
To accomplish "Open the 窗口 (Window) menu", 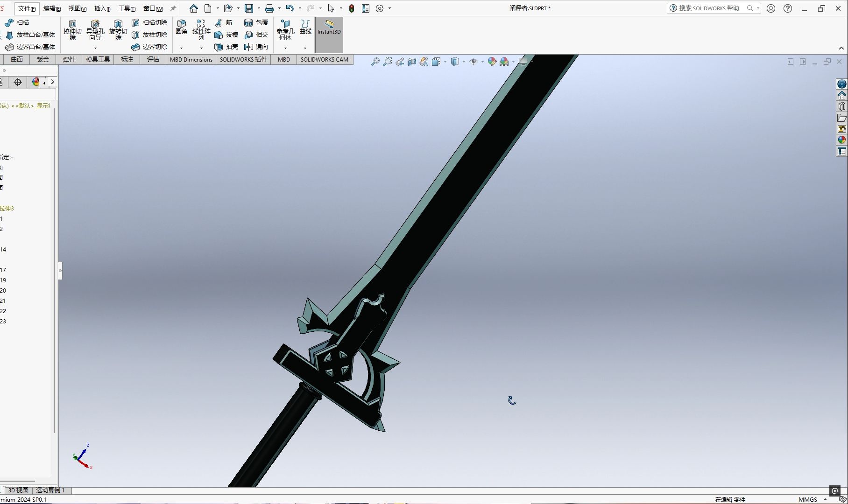I will click(153, 8).
